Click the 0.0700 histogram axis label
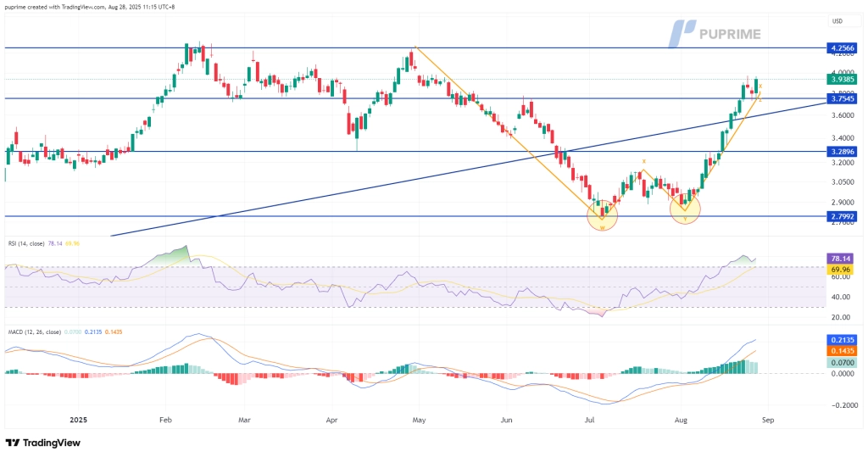This screenshot has width=868, height=457. click(x=841, y=363)
